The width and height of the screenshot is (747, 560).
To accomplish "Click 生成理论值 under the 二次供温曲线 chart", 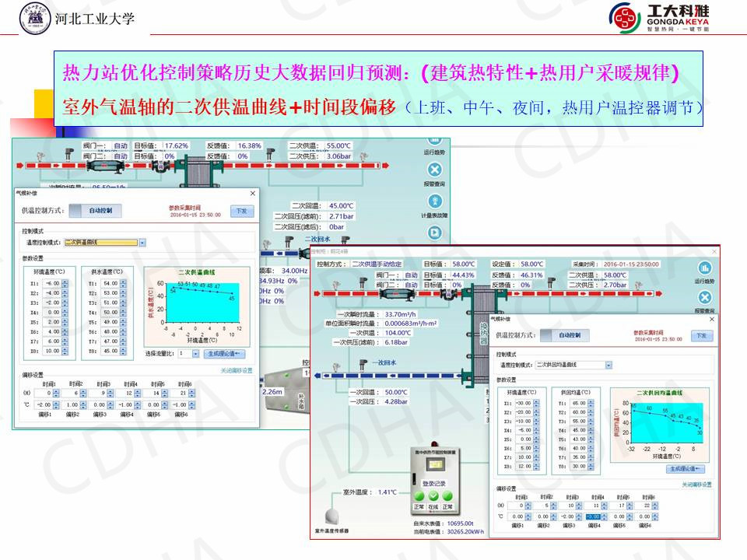I will [226, 353].
